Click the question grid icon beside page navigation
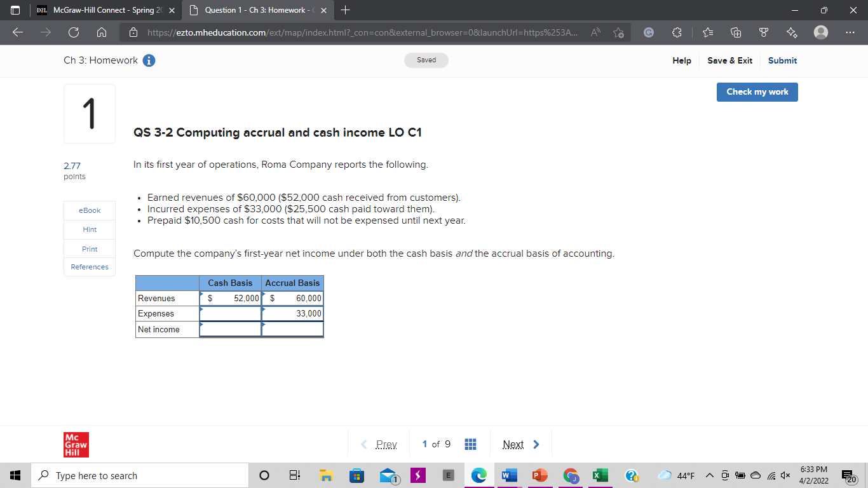Image resolution: width=868 pixels, height=488 pixels. point(470,444)
